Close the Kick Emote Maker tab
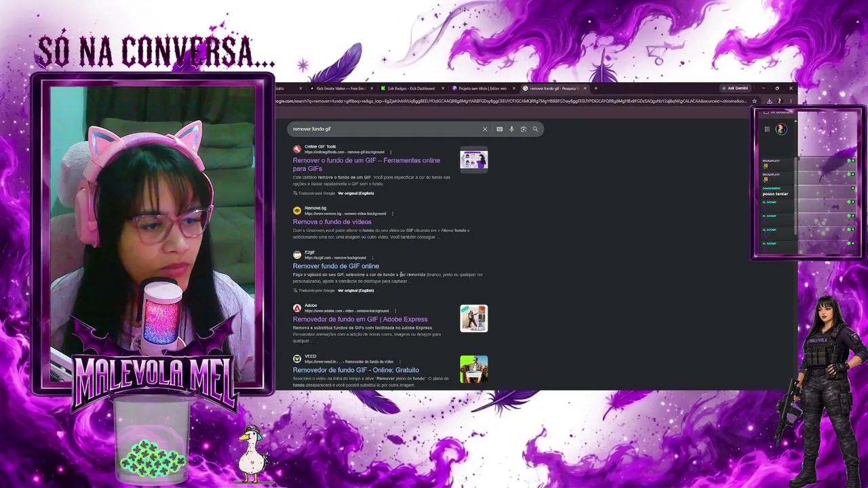868x488 pixels. click(372, 88)
